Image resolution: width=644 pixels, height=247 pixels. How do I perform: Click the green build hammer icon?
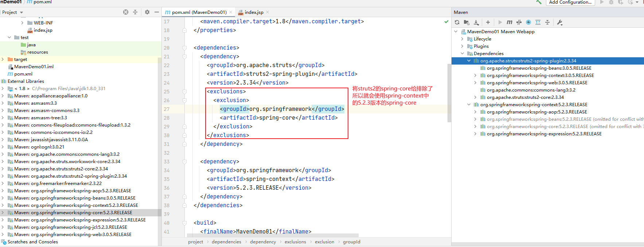[x=539, y=2]
